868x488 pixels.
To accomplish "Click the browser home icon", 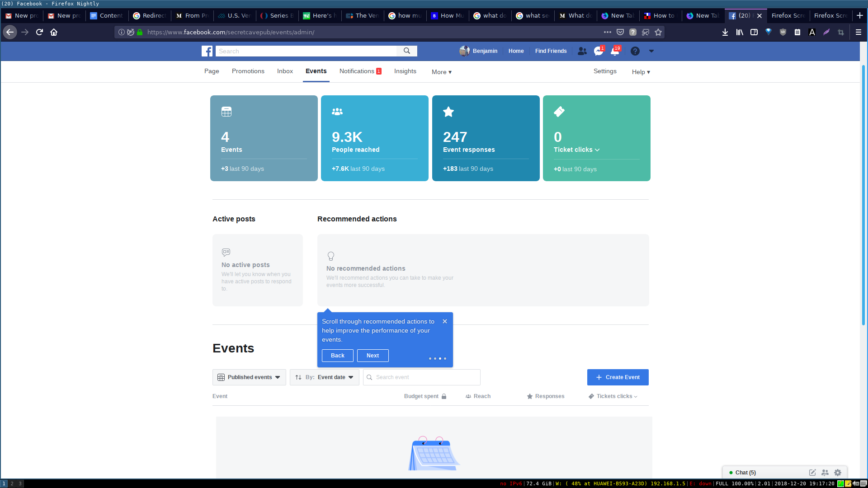I will 54,32.
